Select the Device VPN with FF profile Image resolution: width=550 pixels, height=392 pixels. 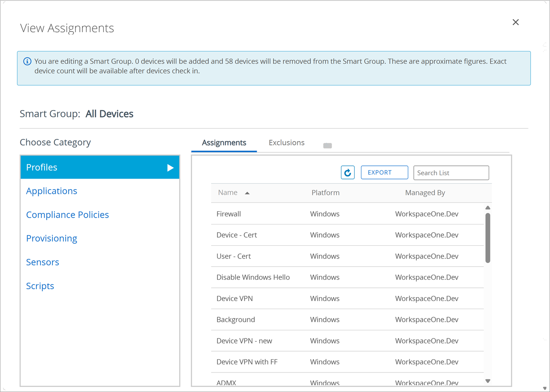tap(247, 362)
